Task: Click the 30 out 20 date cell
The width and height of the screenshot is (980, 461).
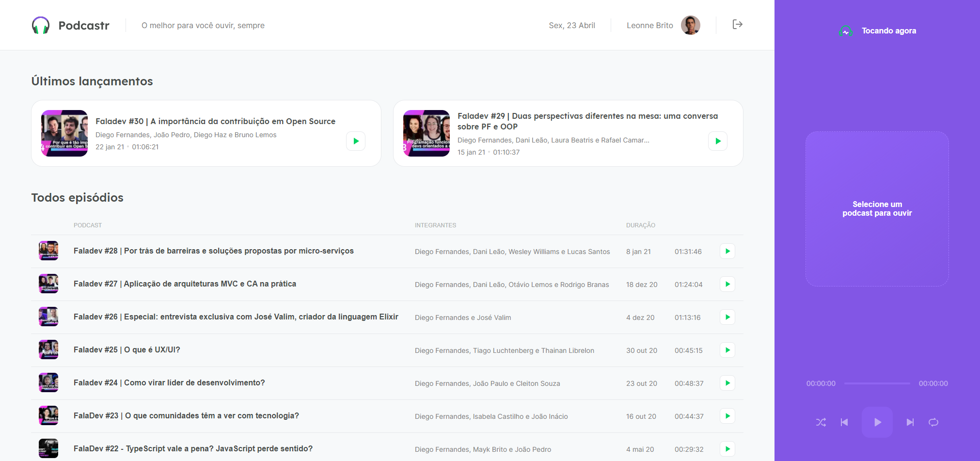Action: tap(642, 350)
